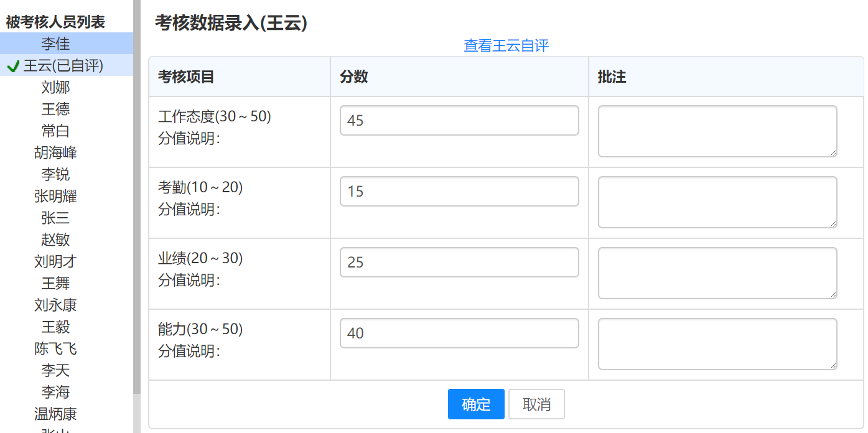Image resolution: width=868 pixels, height=433 pixels.
Task: Focus the 能力 annotation textarea
Action: pos(717,343)
